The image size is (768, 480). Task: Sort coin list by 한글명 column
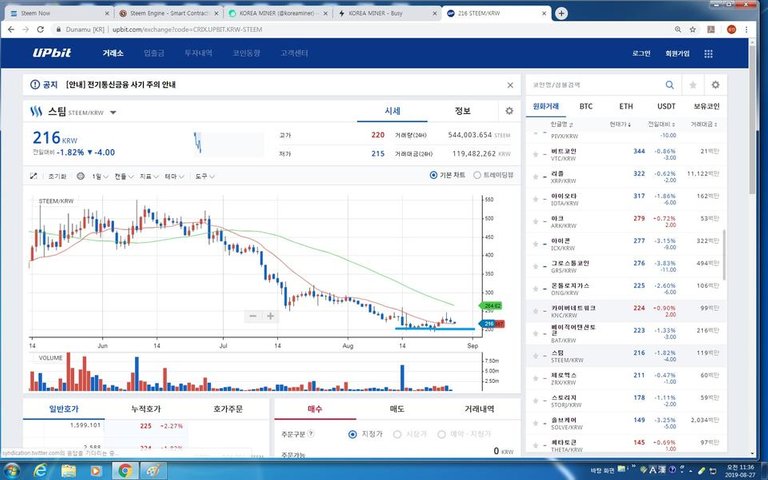click(x=562, y=124)
